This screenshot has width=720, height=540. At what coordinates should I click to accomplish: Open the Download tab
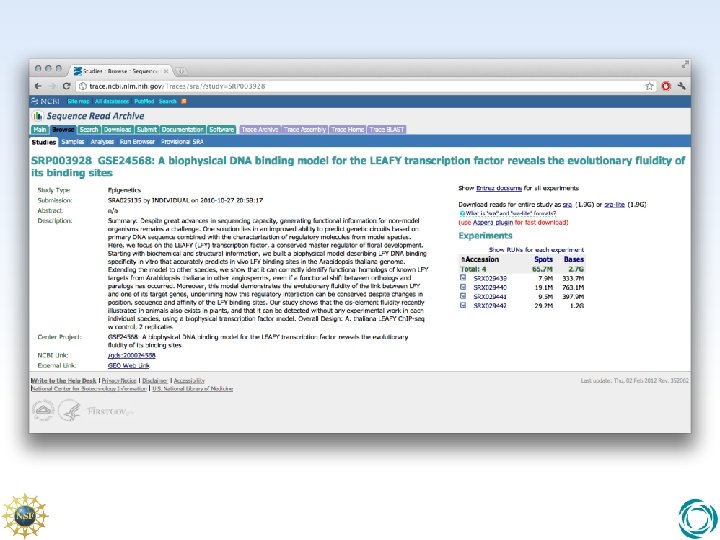tap(118, 130)
